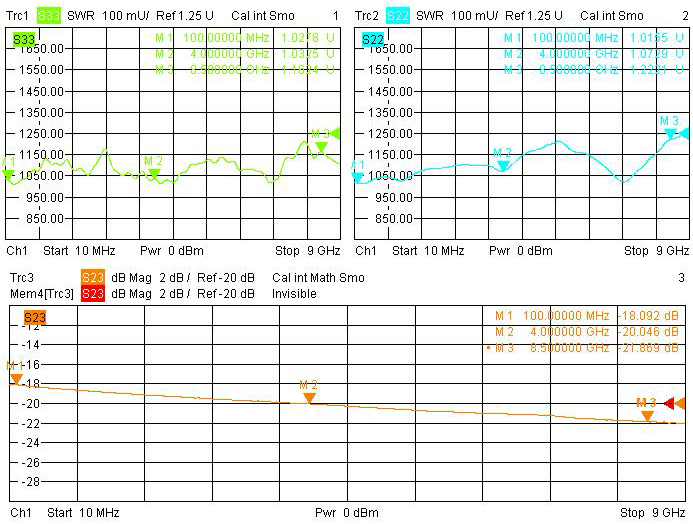The width and height of the screenshot is (693, 524).
Task: Click the green reference triangle at S33 diagram edge
Action: click(335, 133)
